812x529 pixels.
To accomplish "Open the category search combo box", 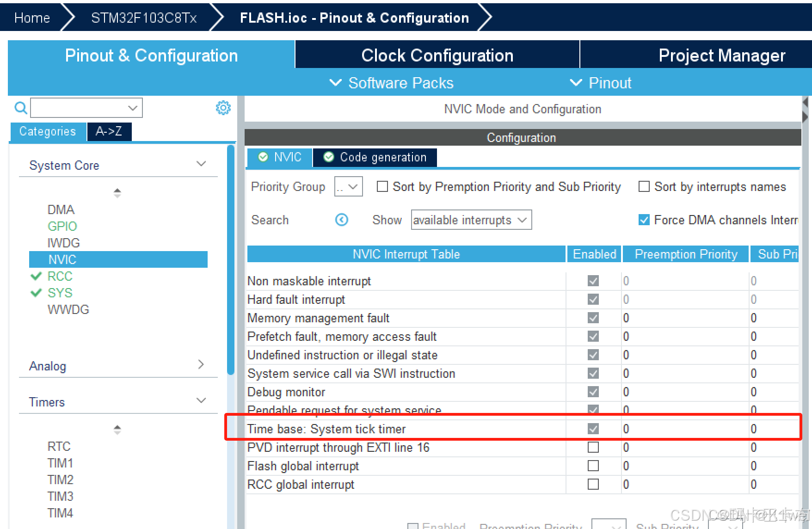I will (x=86, y=108).
